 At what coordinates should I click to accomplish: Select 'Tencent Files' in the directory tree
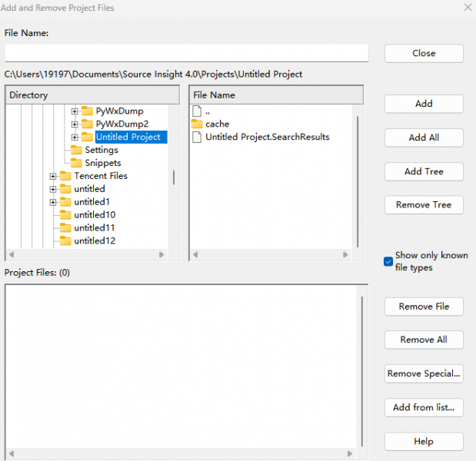(101, 176)
